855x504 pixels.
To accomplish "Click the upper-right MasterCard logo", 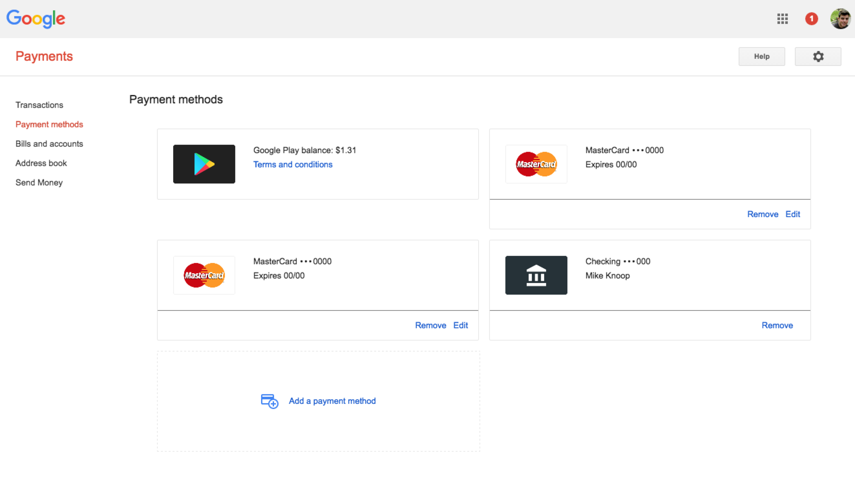I will [536, 164].
